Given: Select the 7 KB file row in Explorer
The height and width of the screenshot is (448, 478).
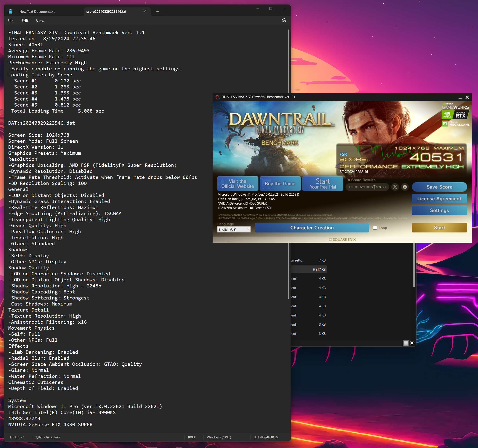Looking at the screenshot, I should [x=309, y=260].
